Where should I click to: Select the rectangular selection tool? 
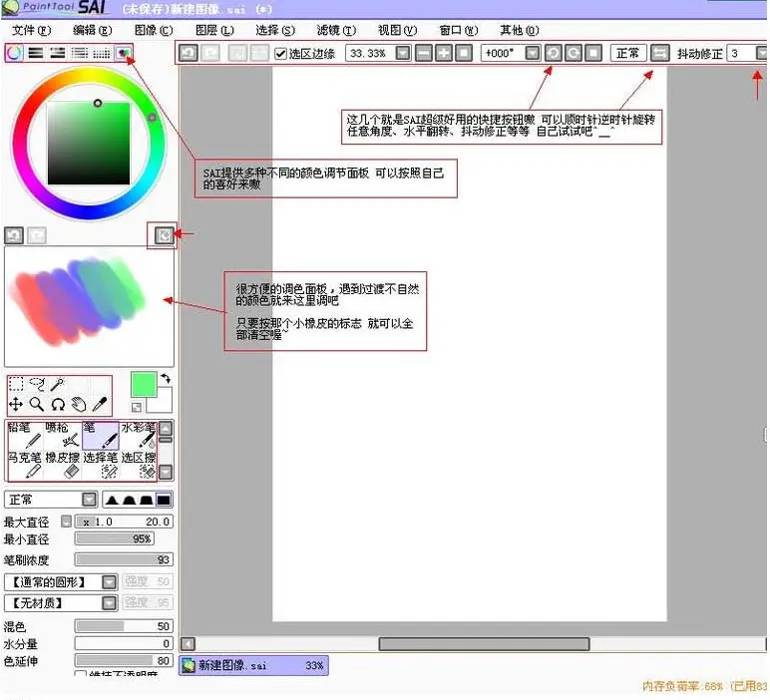16,384
